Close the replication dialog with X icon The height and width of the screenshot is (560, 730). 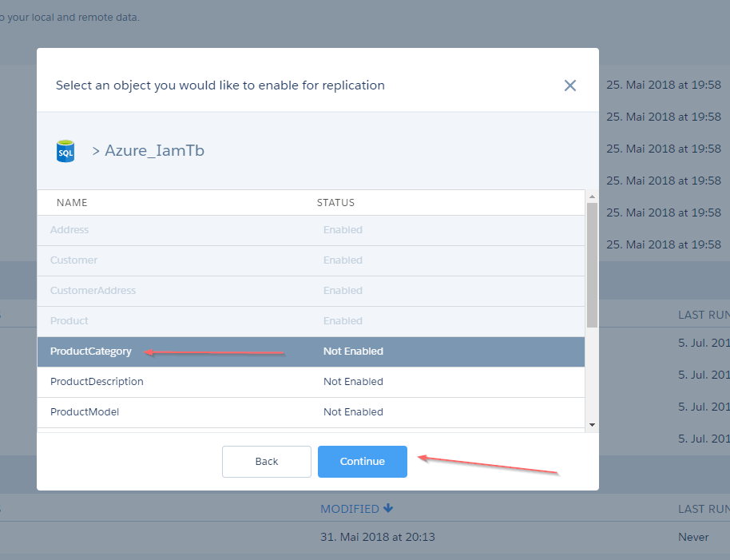(569, 85)
